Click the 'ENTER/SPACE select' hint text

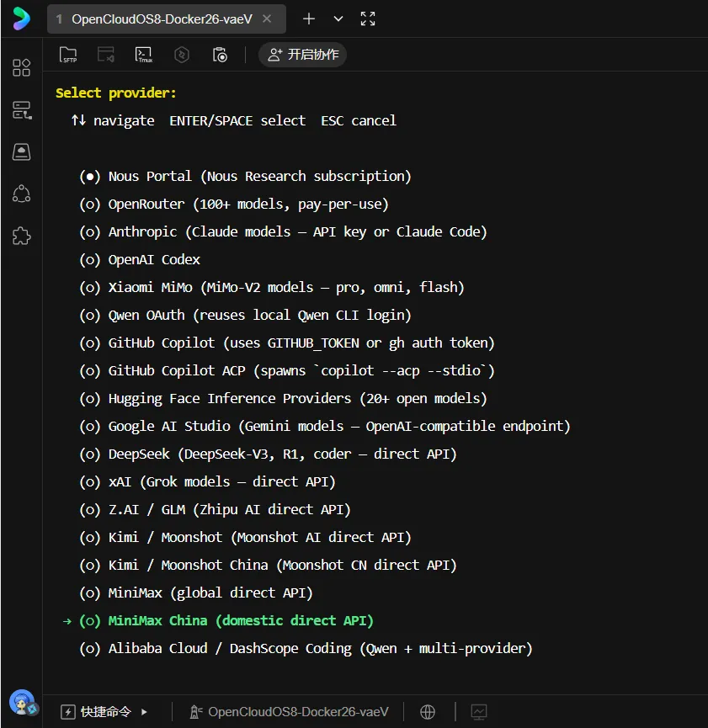237,120
